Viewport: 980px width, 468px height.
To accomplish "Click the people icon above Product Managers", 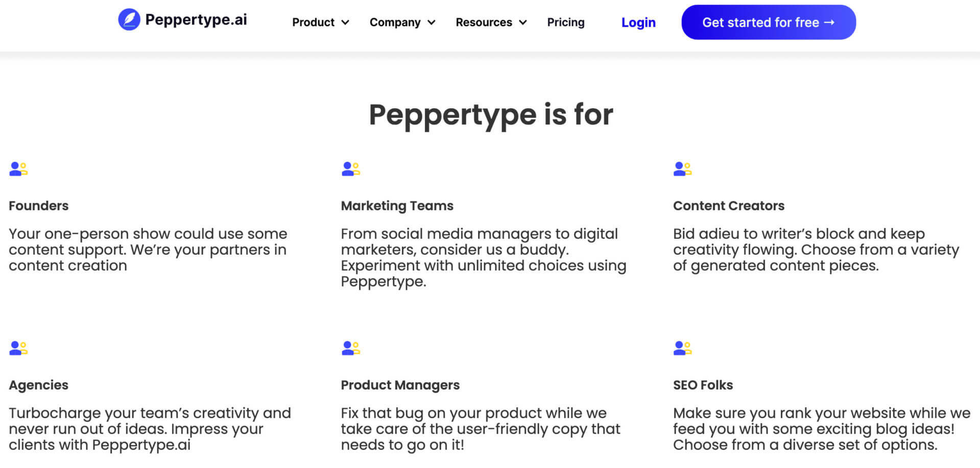I will [351, 348].
